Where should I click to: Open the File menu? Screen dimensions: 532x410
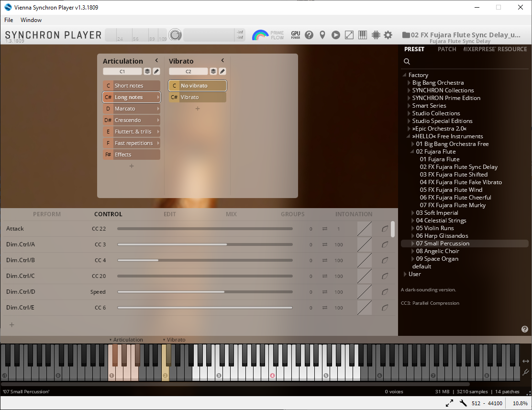(x=9, y=20)
